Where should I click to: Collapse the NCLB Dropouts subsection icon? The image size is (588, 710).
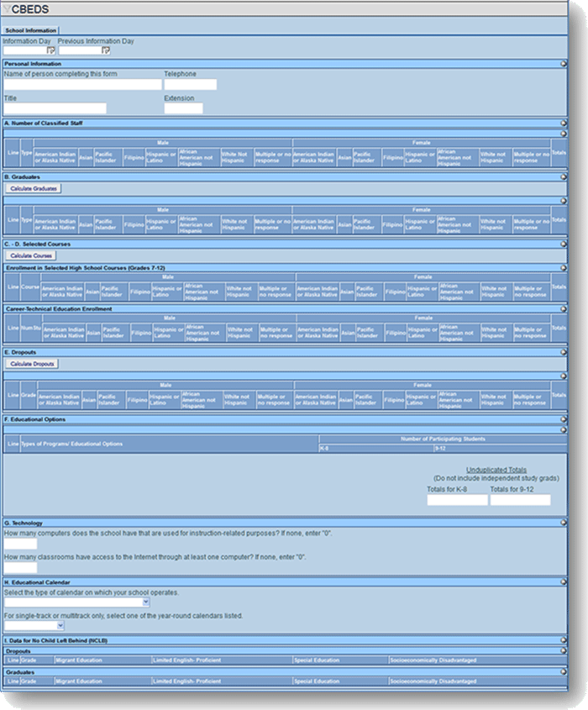pyautogui.click(x=563, y=650)
